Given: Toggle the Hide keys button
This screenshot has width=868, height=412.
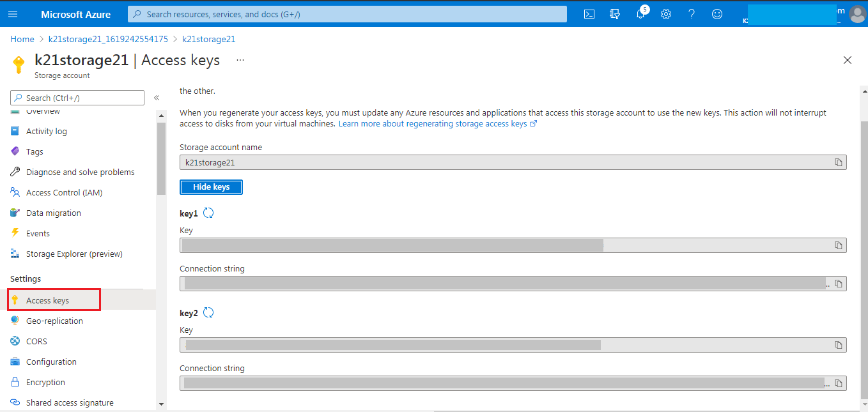Looking at the screenshot, I should click(x=211, y=187).
